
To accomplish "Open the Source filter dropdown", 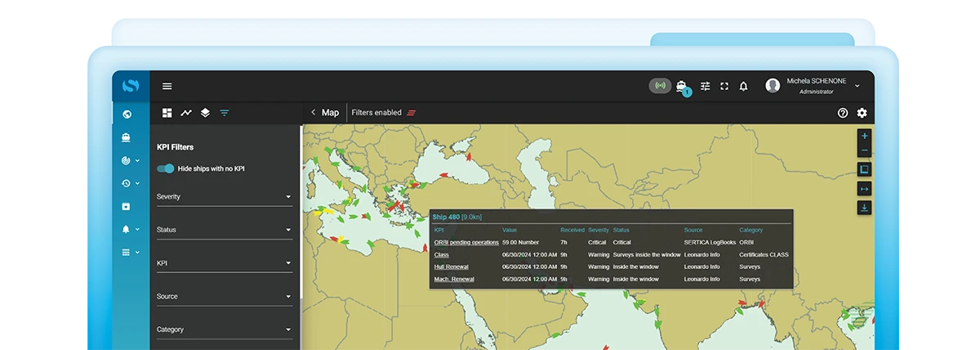I will [x=224, y=296].
